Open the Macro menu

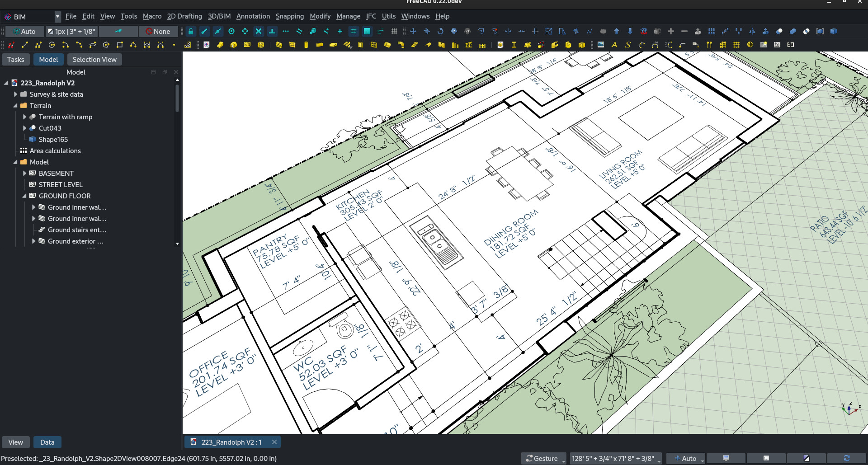point(152,16)
